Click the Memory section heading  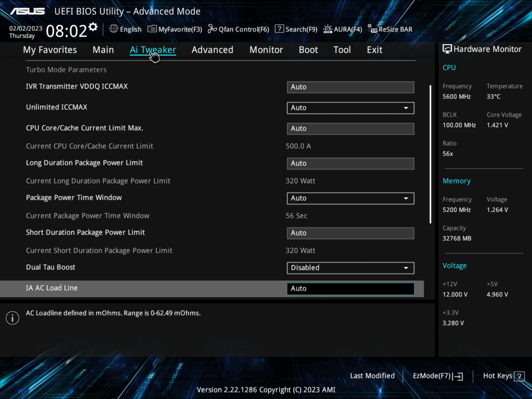[x=457, y=181]
